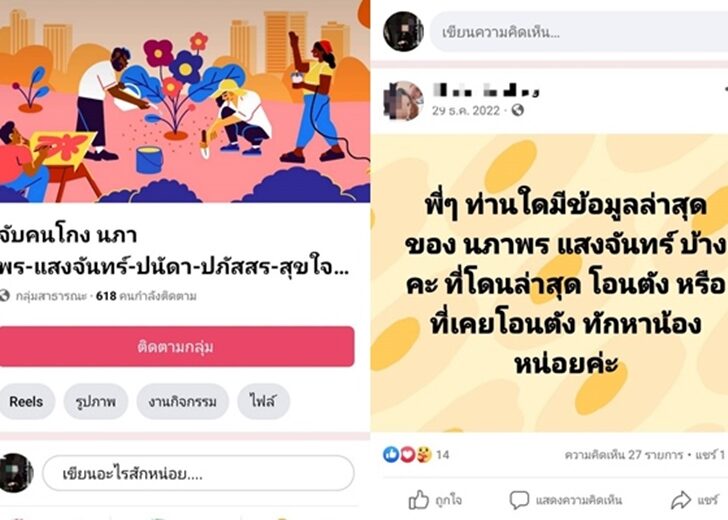
Task: Click the care reaction emoji on the post
Action: point(423,454)
